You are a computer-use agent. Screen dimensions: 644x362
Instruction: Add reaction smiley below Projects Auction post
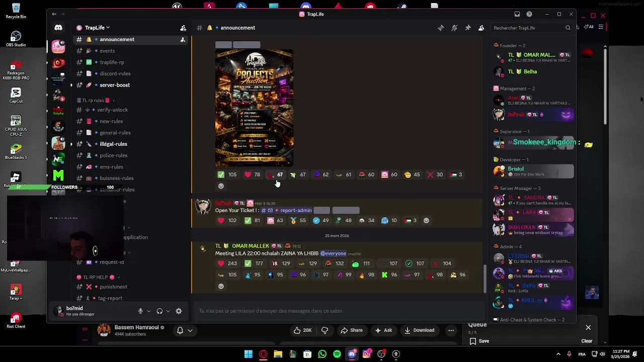[x=221, y=186]
